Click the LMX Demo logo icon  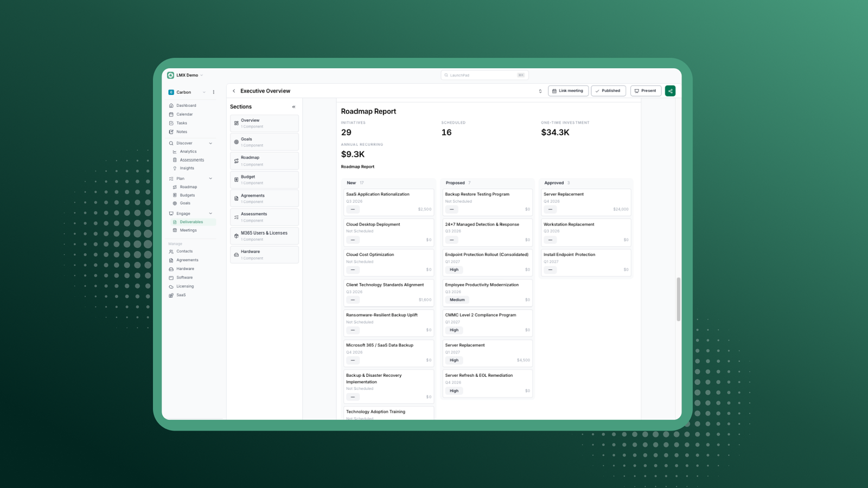pos(170,75)
